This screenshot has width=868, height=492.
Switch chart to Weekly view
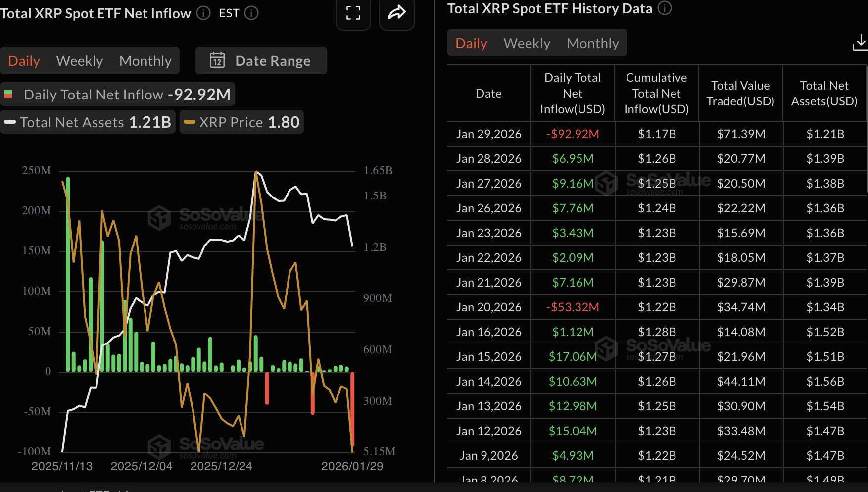click(x=80, y=61)
